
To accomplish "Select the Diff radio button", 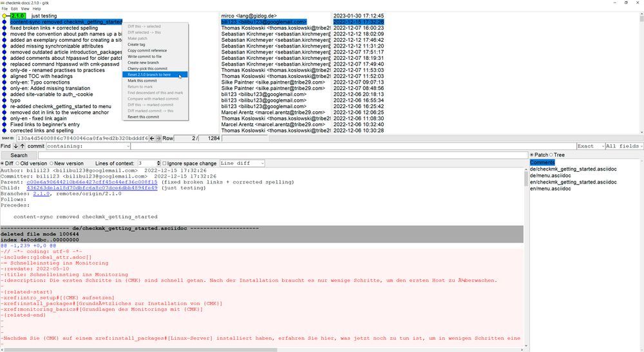I will tap(3, 163).
